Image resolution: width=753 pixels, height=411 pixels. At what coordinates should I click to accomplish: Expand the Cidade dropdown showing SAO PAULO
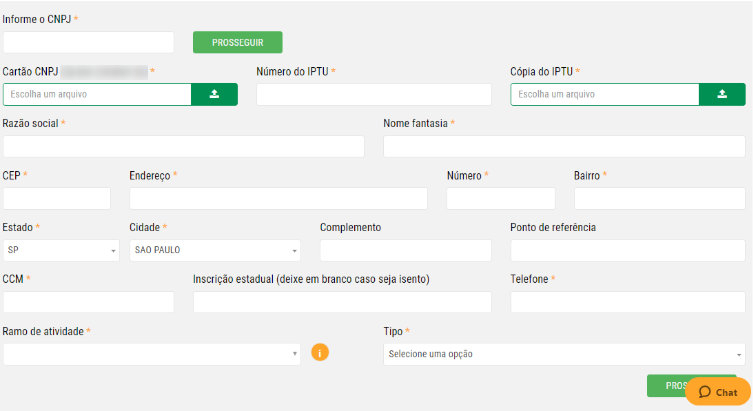(x=214, y=250)
